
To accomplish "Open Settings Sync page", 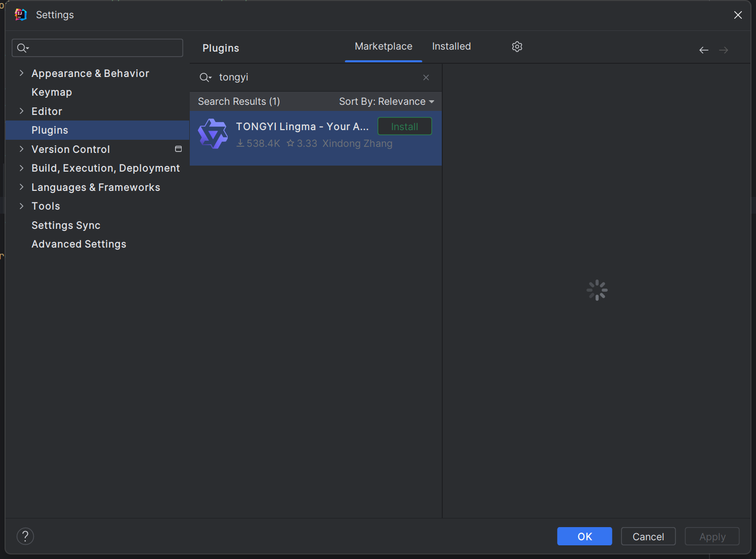I will 66,225.
